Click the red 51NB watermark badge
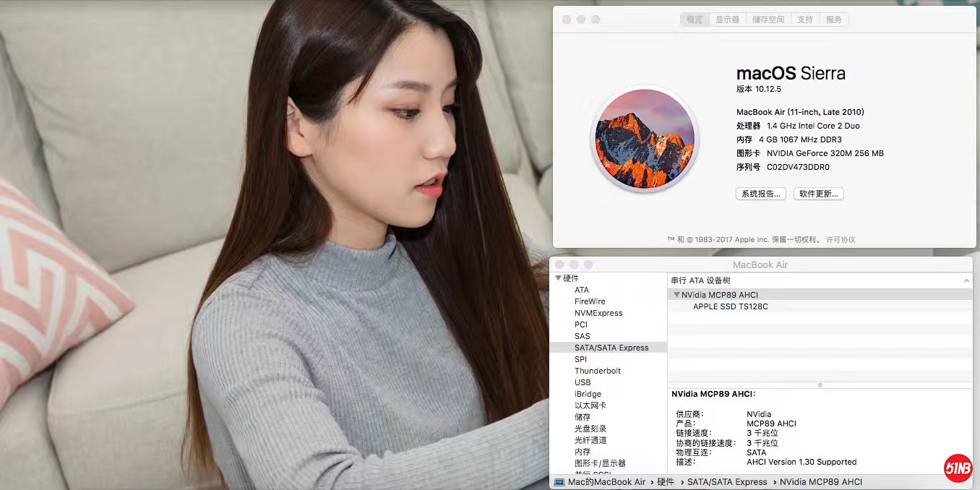Screen dimensions: 980x490 click(958, 468)
